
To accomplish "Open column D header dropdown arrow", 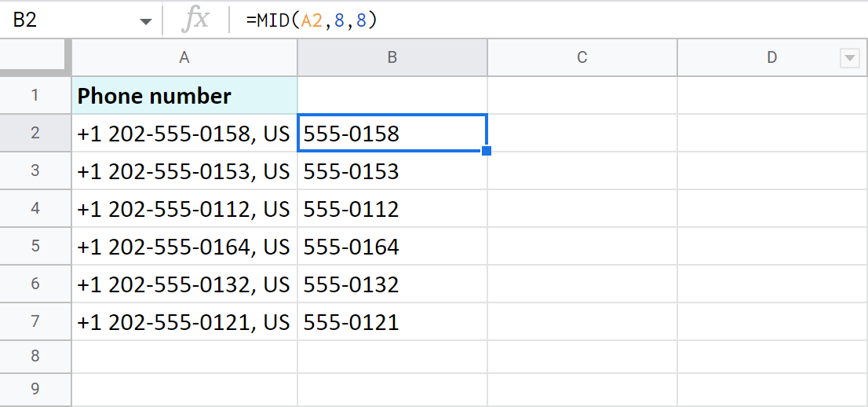I will tap(848, 57).
